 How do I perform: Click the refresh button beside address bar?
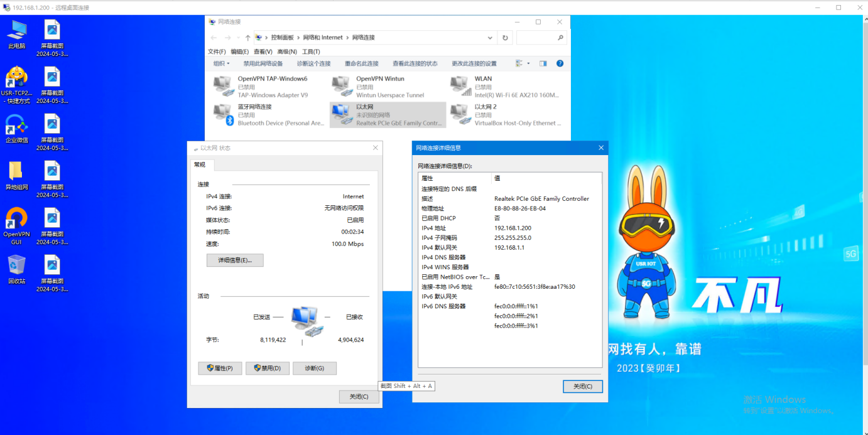pos(505,38)
